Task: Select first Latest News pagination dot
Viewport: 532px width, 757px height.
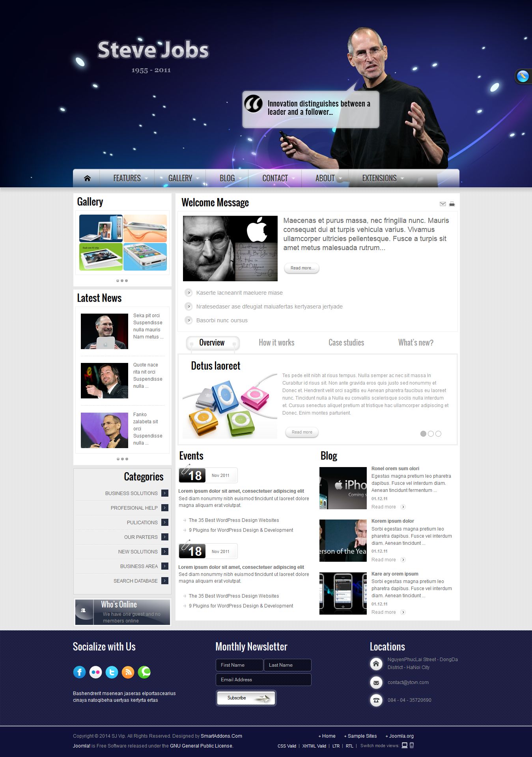Action: pos(118,459)
